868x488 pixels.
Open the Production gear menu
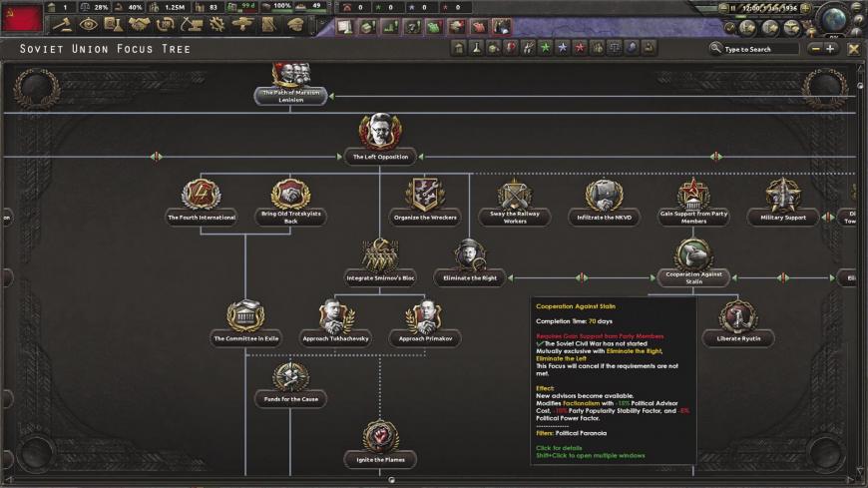pos(217,25)
